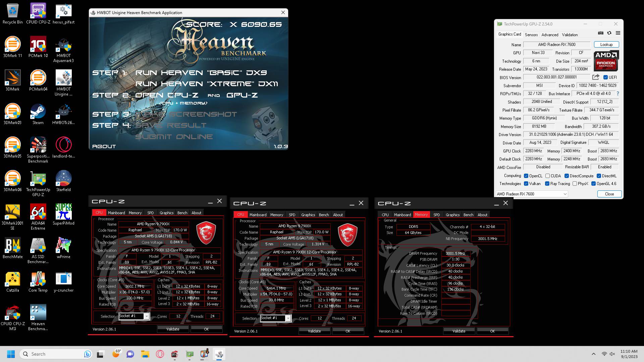
Task: Take a GPU-Z screenshot with camera icon
Action: pos(600,33)
